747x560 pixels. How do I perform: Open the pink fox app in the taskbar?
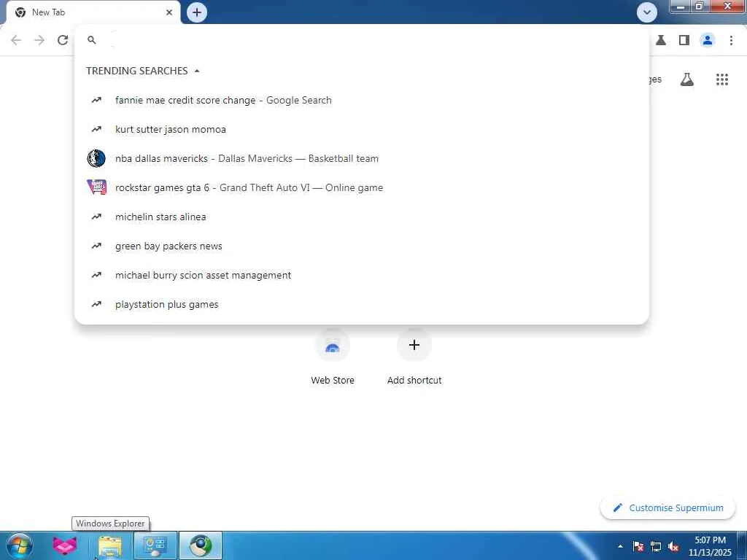(x=65, y=545)
